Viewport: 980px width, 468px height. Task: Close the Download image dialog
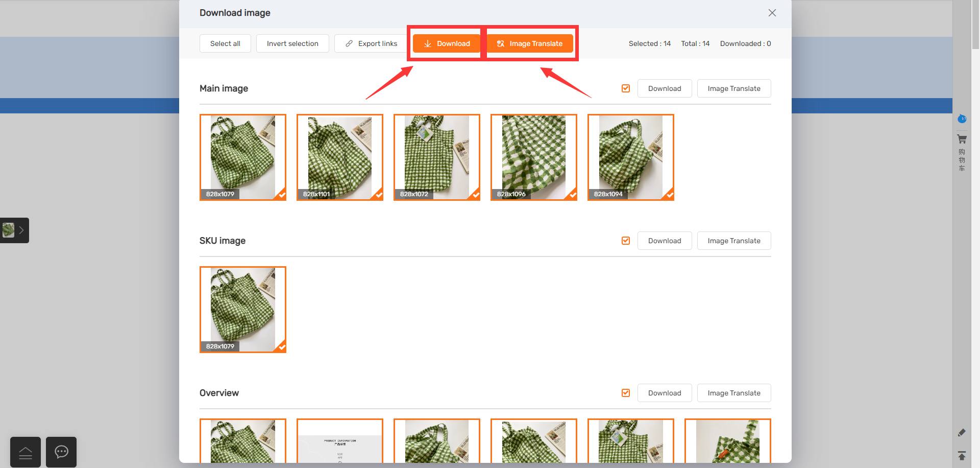772,13
